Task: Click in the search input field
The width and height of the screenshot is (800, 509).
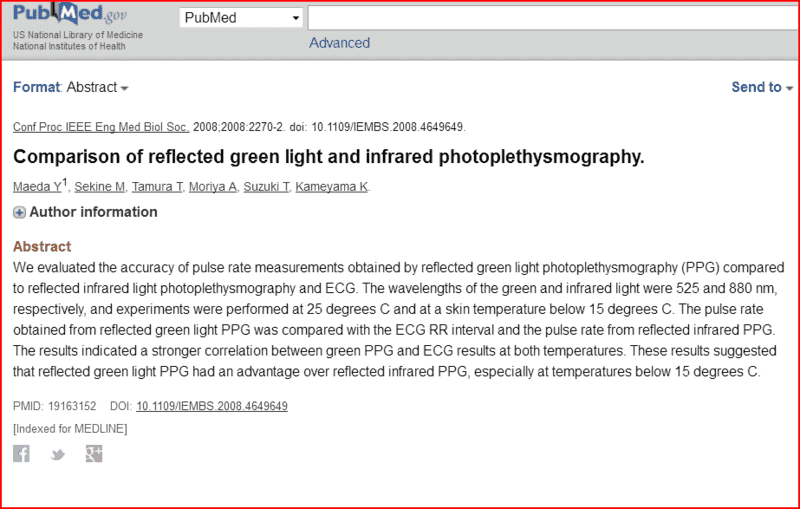Action: 550,18
